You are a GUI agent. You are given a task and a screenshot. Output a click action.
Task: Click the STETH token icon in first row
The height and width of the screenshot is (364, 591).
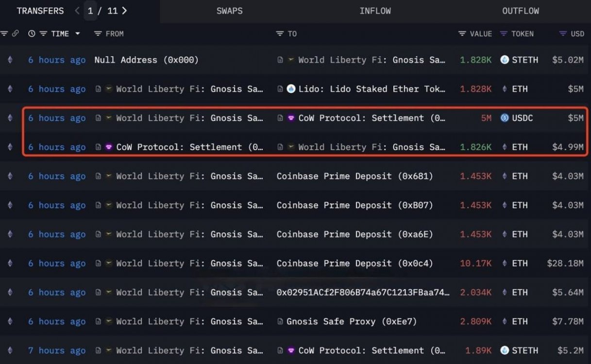505,60
